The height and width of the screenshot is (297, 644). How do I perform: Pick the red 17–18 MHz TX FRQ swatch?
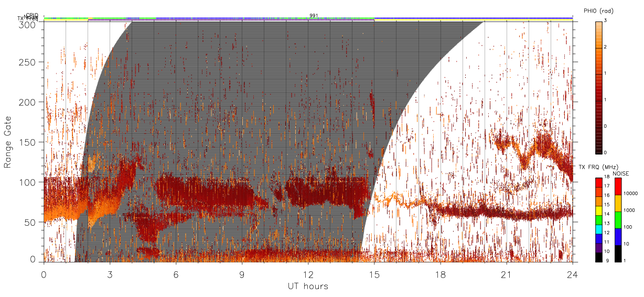599,183
